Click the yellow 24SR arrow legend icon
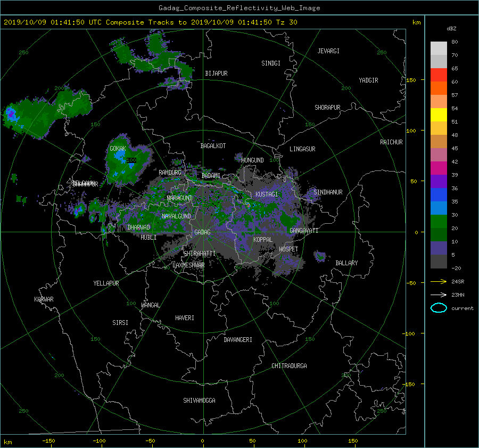The width and height of the screenshot is (479, 448). [x=439, y=281]
